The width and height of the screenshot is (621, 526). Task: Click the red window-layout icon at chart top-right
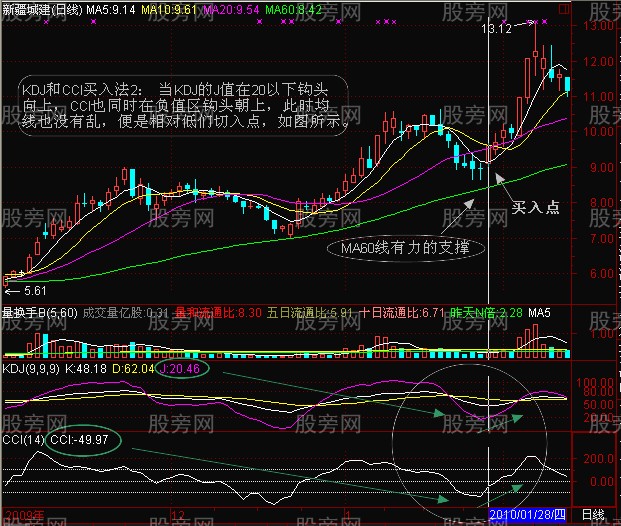pyautogui.click(x=565, y=8)
